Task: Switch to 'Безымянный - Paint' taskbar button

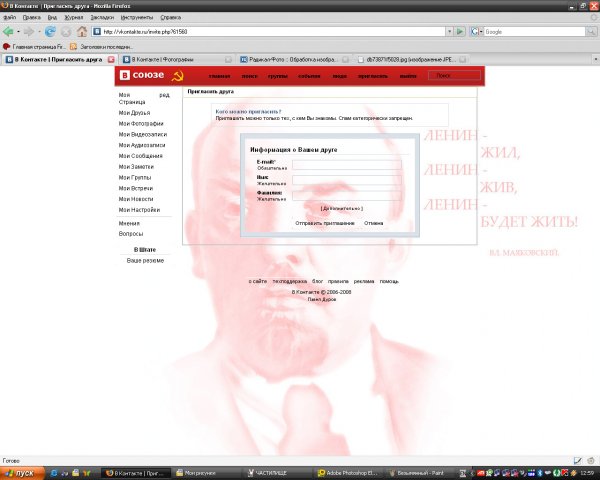Action: click(x=421, y=473)
